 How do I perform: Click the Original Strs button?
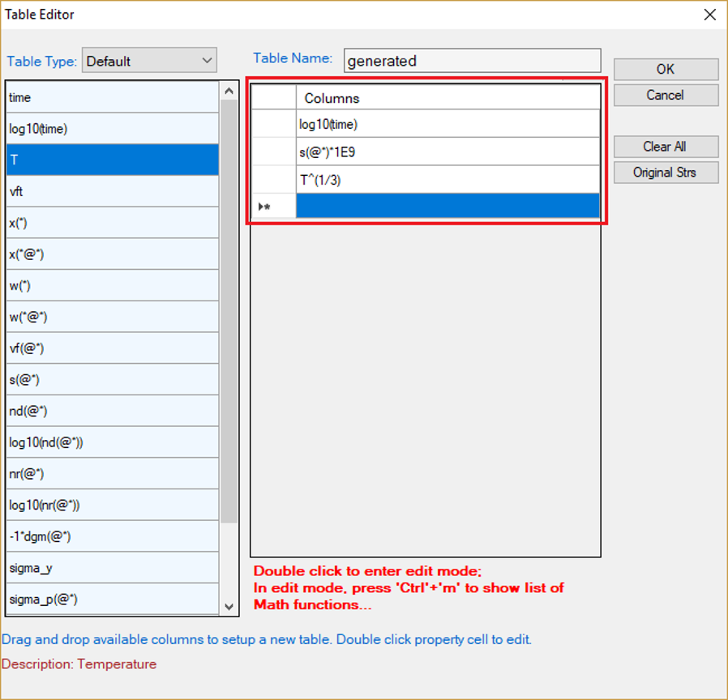[666, 173]
